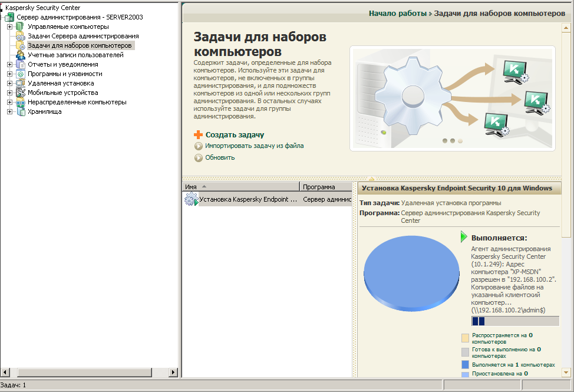The image size is (574, 392).
Task: Click the Мобильные устройства icon
Action: point(21,93)
